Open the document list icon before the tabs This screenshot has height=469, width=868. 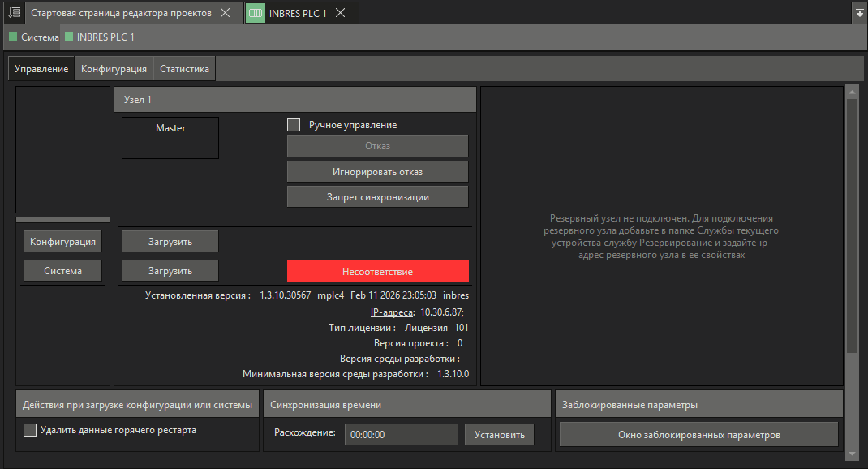click(x=15, y=12)
